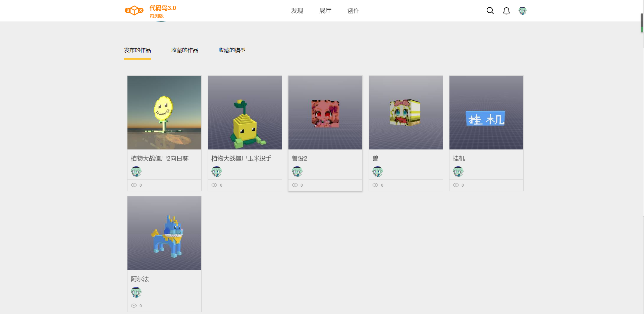Viewport: 644px width, 314px height.
Task: Open the 植物大战僵尸玉米投手 title link
Action: click(241, 159)
